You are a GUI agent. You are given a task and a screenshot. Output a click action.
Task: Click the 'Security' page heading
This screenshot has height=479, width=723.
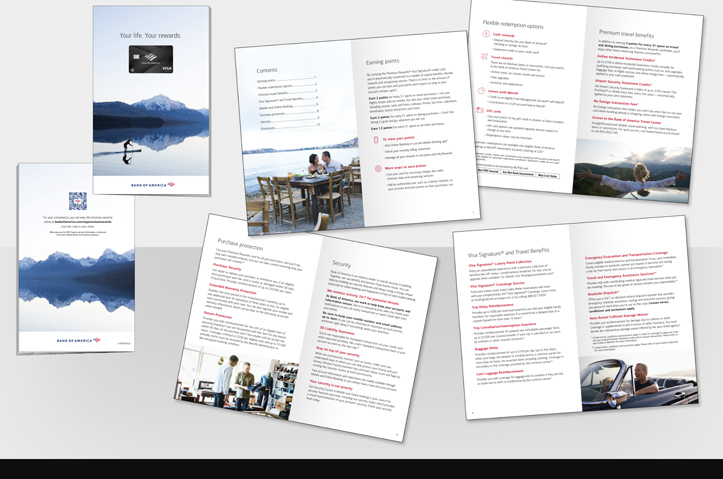point(341,264)
